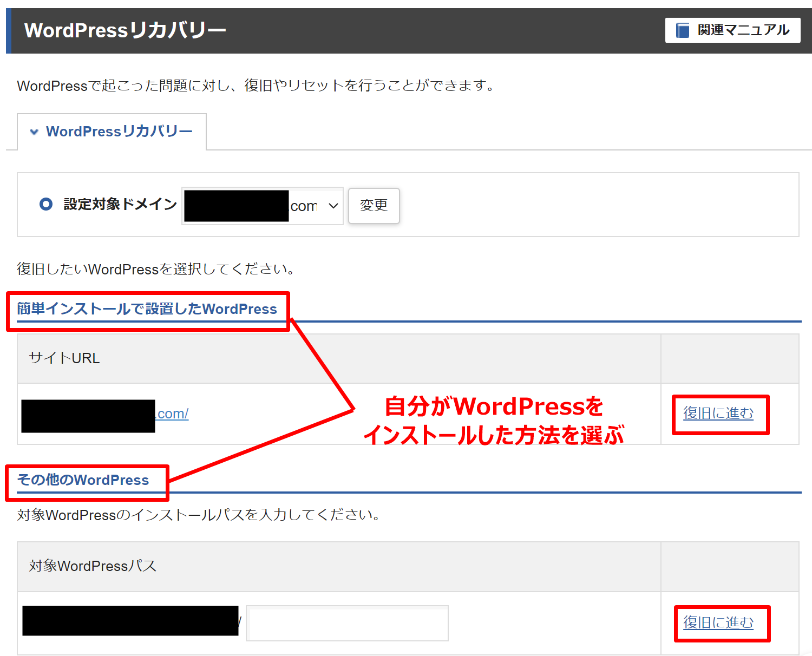812x656 pixels.
Task: Click the その他のWordPress heading
Action: (x=83, y=480)
